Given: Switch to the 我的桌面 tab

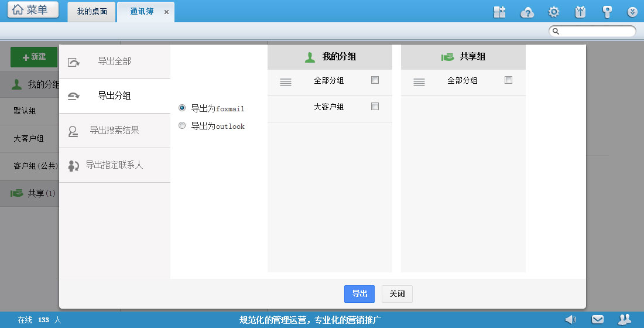Looking at the screenshot, I should pyautogui.click(x=92, y=12).
